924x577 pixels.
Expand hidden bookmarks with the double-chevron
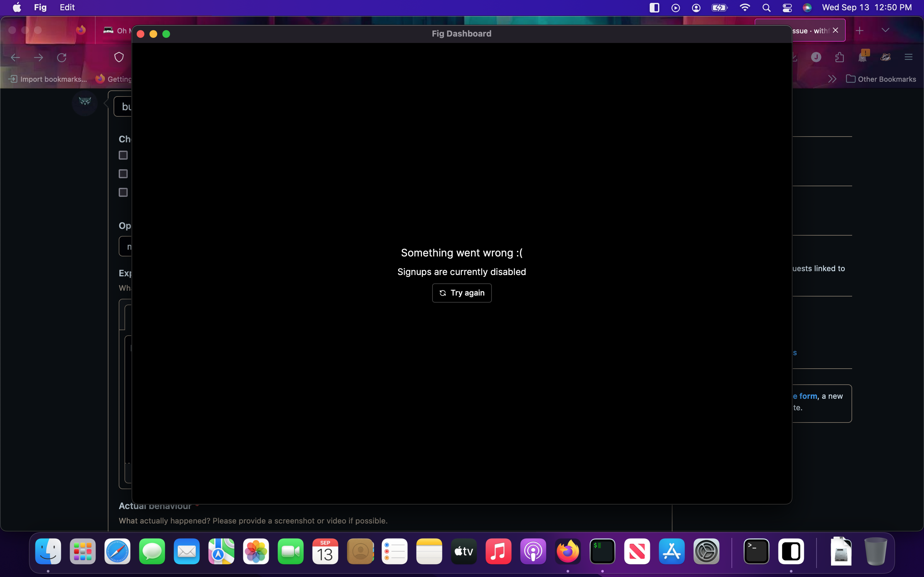(832, 79)
